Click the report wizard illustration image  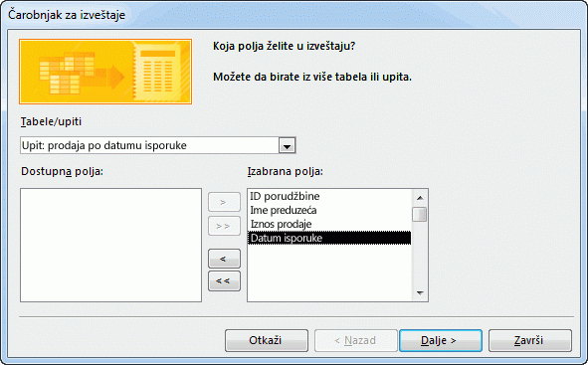pyautogui.click(x=105, y=72)
